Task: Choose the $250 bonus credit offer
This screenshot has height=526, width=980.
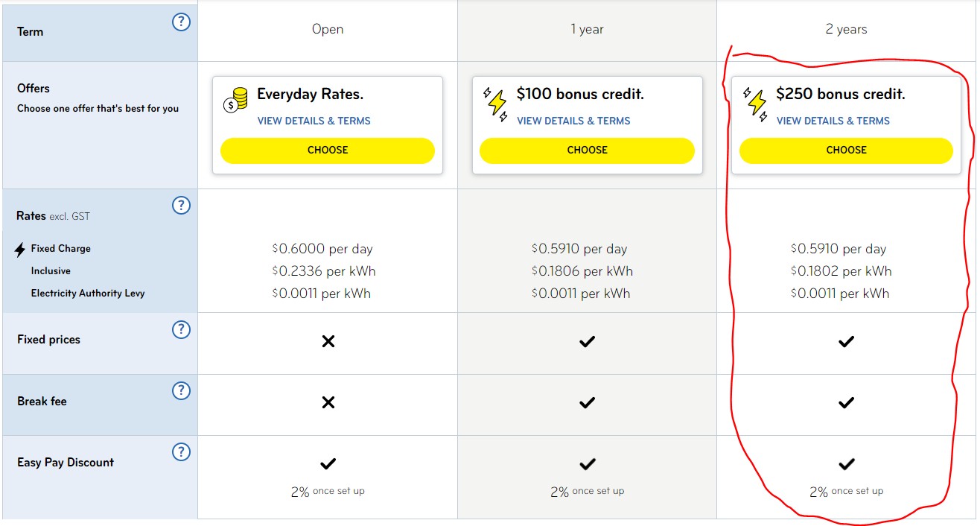Action: coord(846,150)
